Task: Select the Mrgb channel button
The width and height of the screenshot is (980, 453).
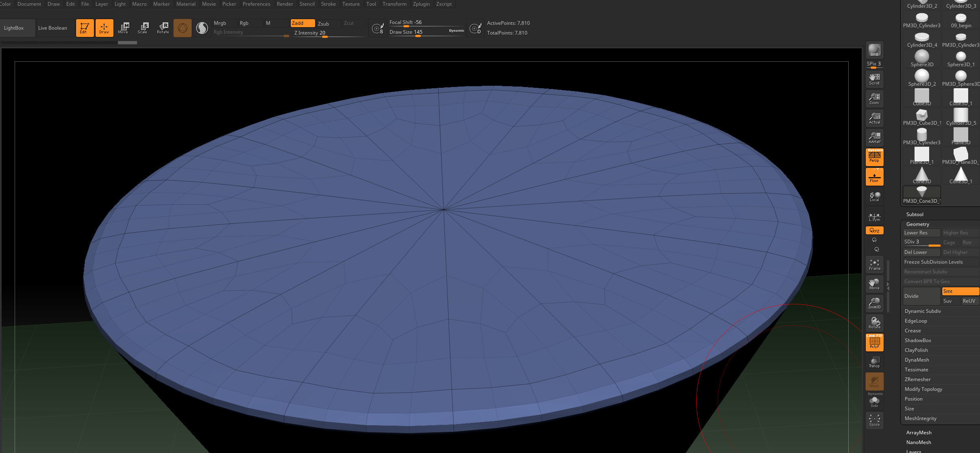Action: 224,23
